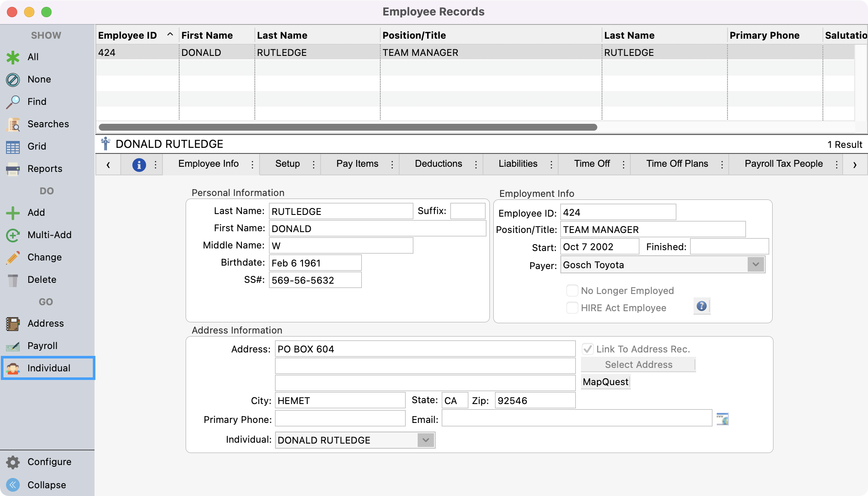The image size is (868, 496).
Task: Click the Select Address button
Action: (638, 364)
